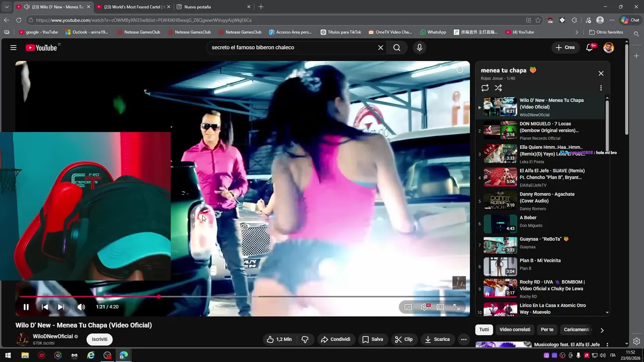Clear the YouTube search box text

point(380,48)
